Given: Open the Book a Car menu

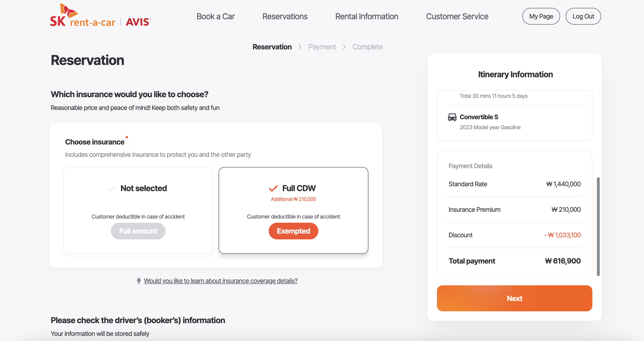Looking at the screenshot, I should tap(216, 16).
